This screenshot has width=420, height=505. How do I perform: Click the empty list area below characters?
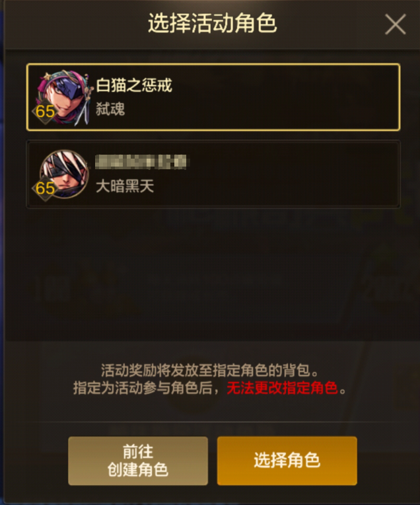(x=213, y=274)
